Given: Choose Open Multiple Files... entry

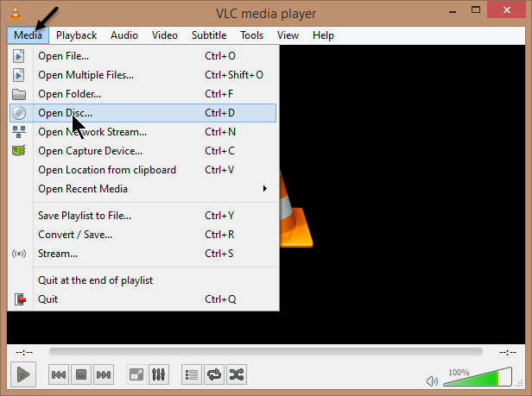Looking at the screenshot, I should tap(142, 75).
